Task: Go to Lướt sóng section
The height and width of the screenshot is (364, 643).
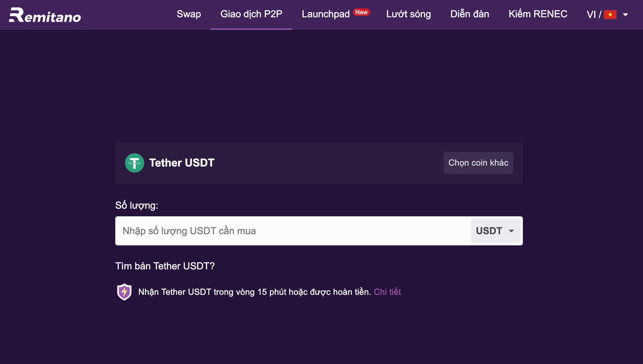Action: click(x=408, y=14)
